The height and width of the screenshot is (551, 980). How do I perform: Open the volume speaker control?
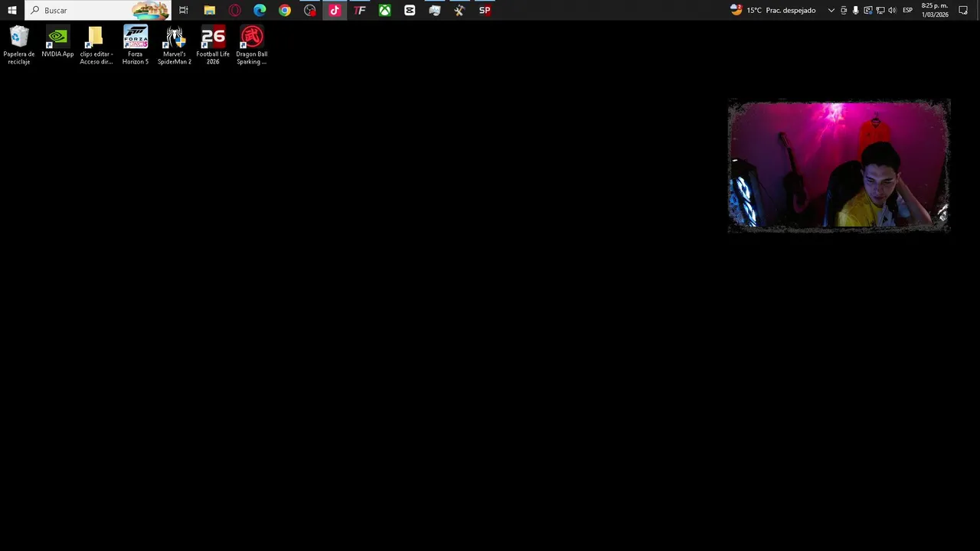point(892,10)
